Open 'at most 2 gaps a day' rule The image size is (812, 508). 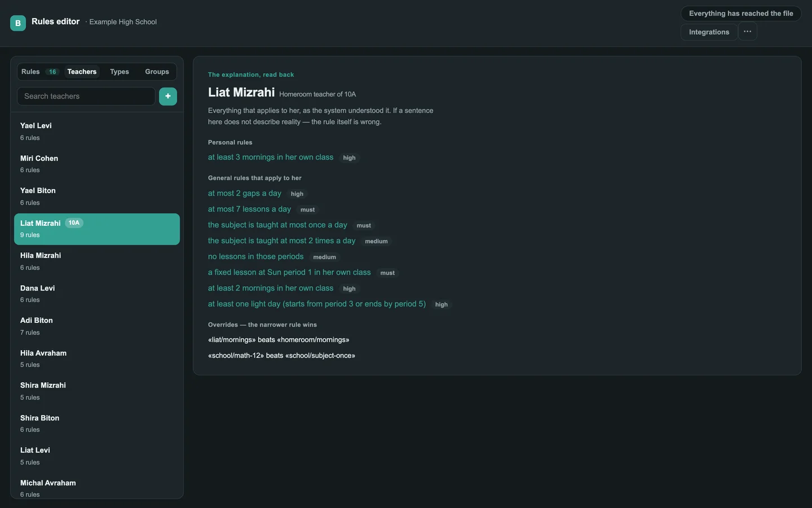(245, 194)
